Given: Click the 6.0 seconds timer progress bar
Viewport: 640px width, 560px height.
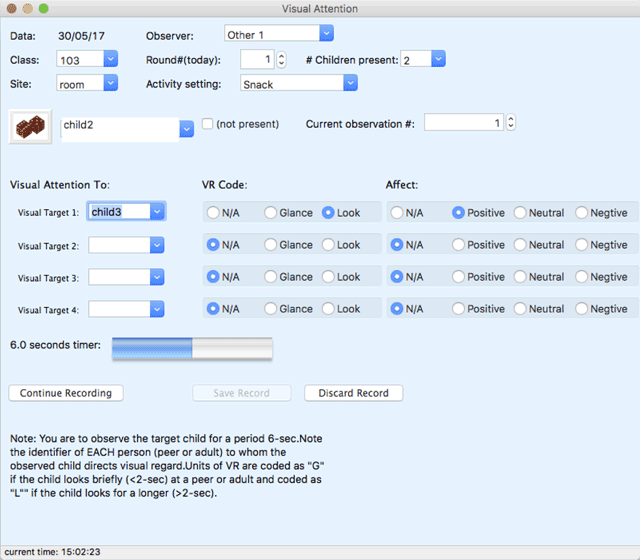Looking at the screenshot, I should [x=192, y=347].
